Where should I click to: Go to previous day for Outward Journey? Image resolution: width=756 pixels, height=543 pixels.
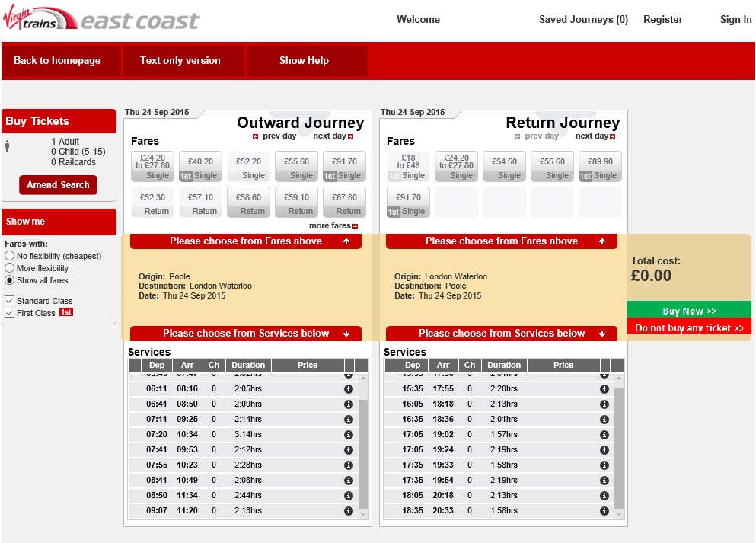pos(274,136)
